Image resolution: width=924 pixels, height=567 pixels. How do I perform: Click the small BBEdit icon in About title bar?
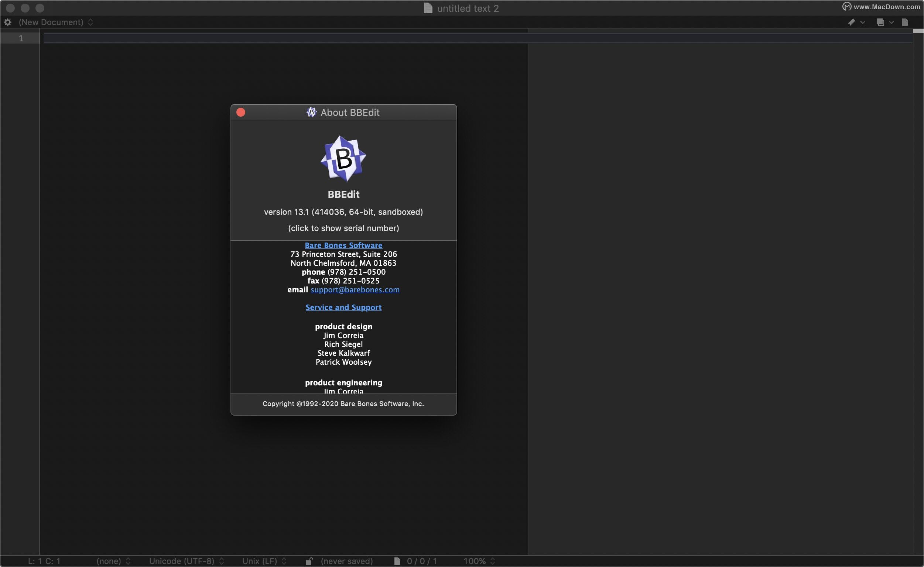click(x=311, y=112)
